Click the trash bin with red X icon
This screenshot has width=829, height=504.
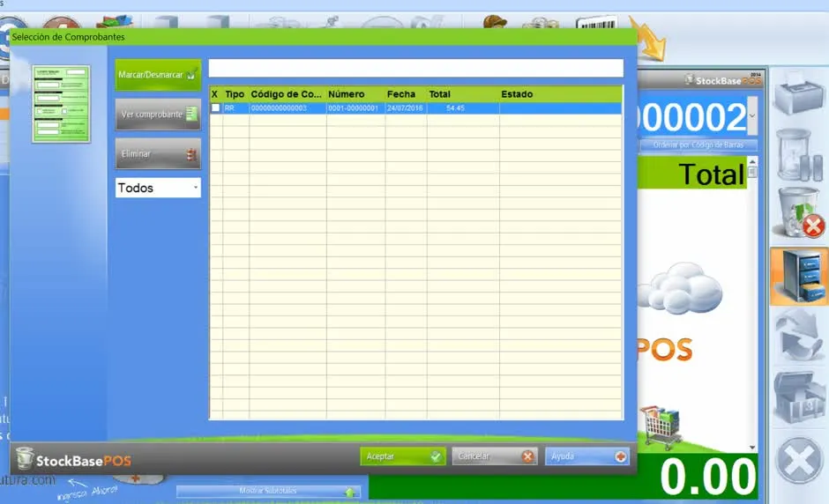[x=800, y=213]
